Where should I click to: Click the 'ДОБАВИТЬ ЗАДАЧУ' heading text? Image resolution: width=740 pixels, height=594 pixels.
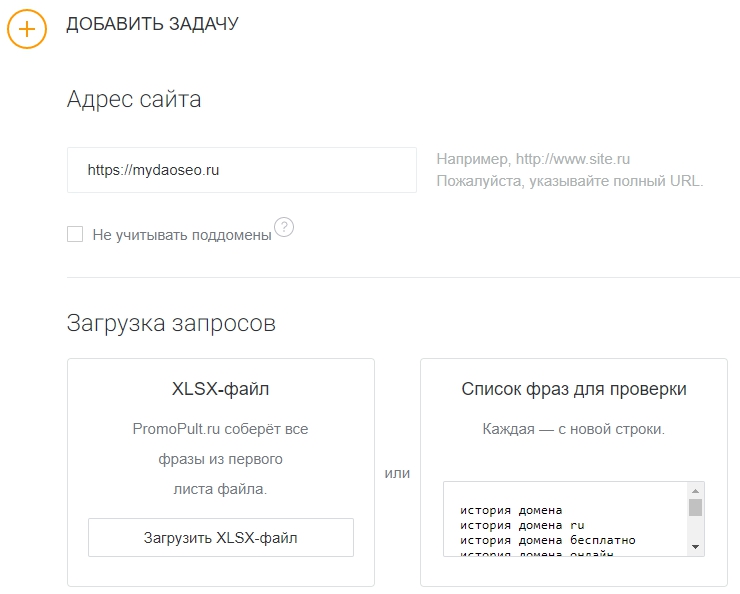[152, 24]
